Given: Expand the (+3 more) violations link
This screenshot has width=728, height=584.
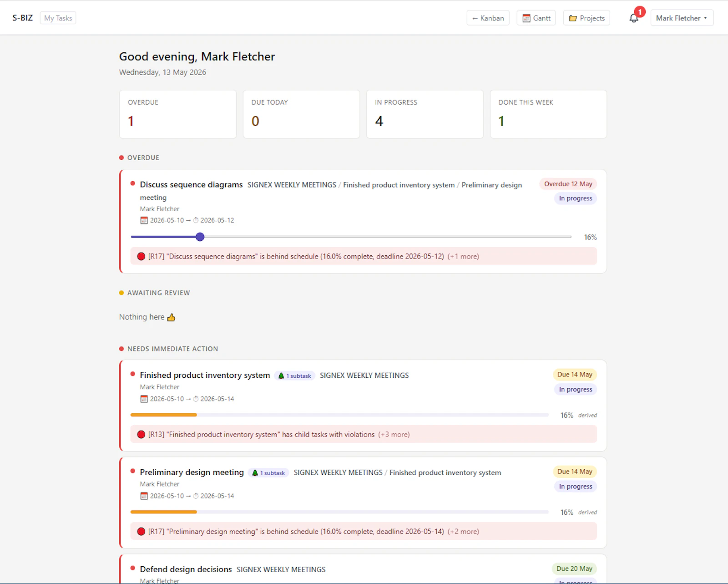Looking at the screenshot, I should pos(394,434).
